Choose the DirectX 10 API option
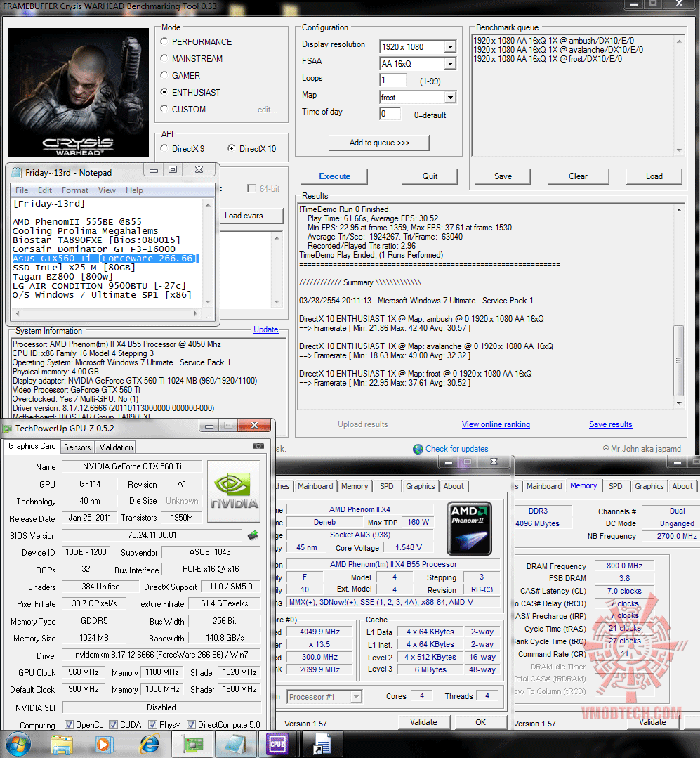 pyautogui.click(x=232, y=148)
